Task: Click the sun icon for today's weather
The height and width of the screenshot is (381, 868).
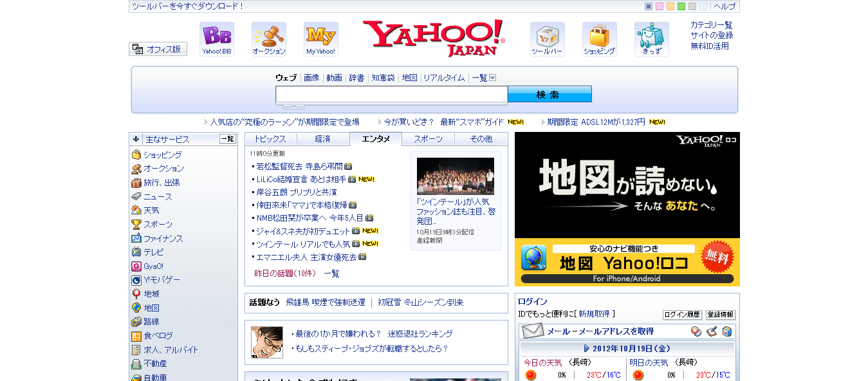Action: [531, 375]
